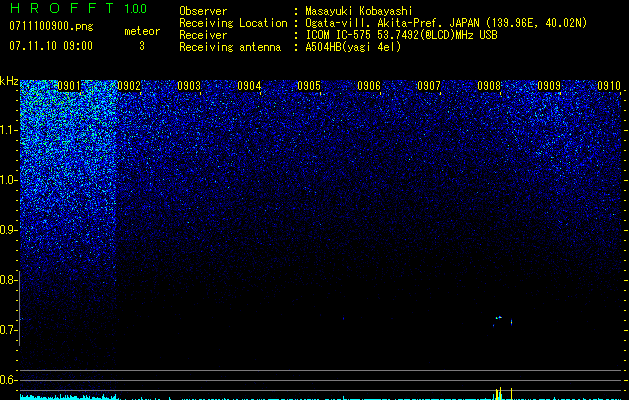The height and width of the screenshot is (400, 629).
Task: Click the Receiver label
Action: 203,35
